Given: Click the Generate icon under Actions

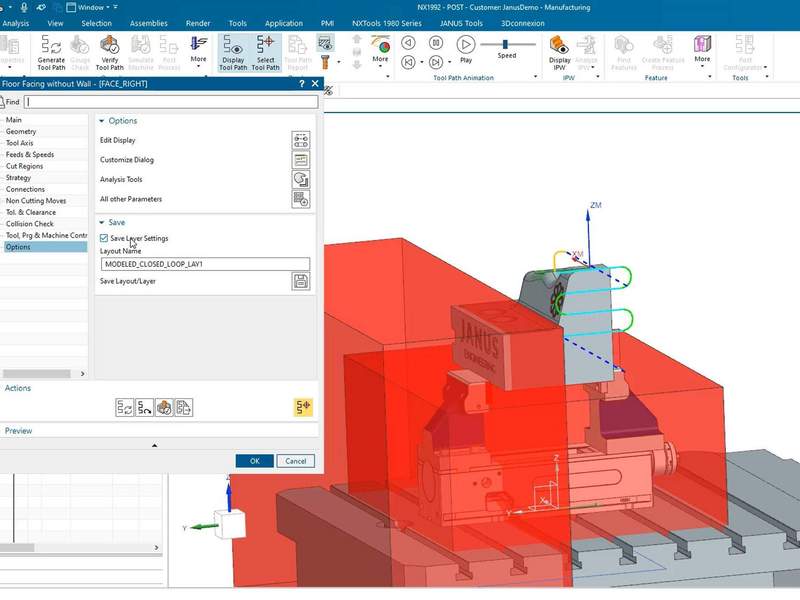Looking at the screenshot, I should [x=124, y=408].
